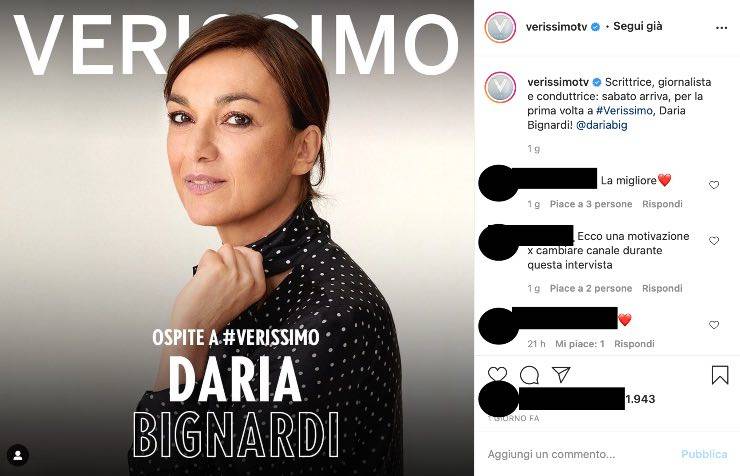The image size is (740, 476).
Task: Focus the "Aggiungi un commento..." field
Action: pyautogui.click(x=580, y=454)
